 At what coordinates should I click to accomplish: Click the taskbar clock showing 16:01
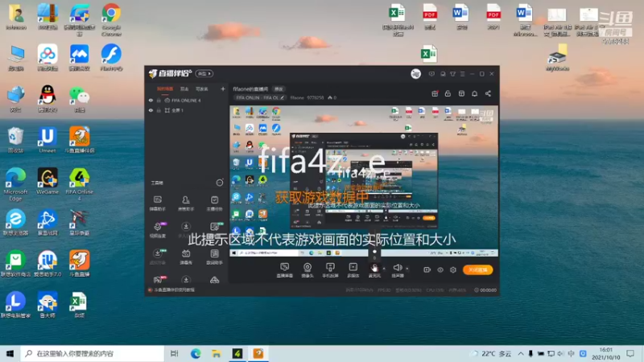coord(606,353)
